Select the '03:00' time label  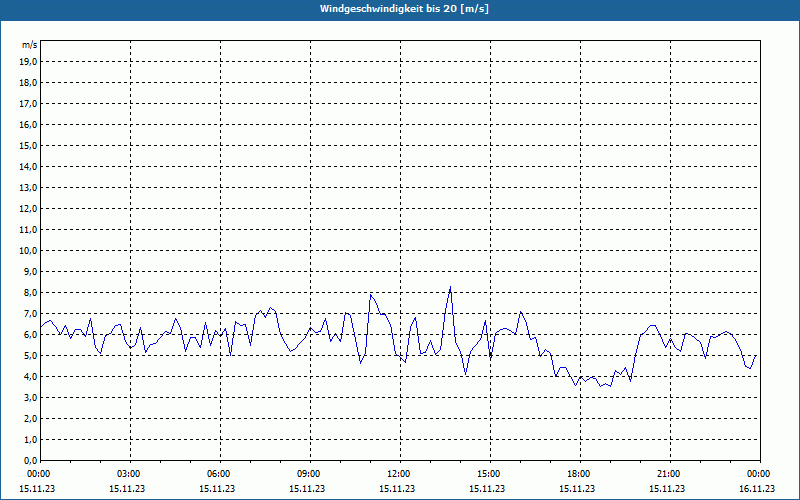[x=129, y=474]
